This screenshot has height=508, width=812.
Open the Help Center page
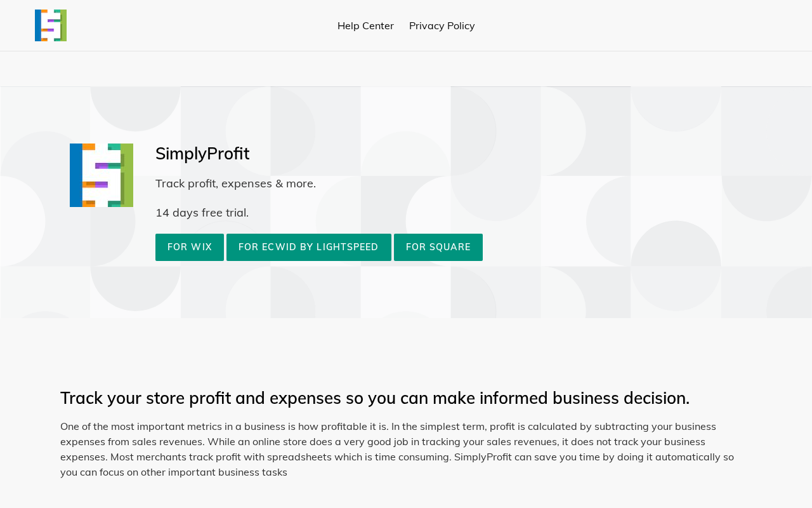[x=365, y=25]
